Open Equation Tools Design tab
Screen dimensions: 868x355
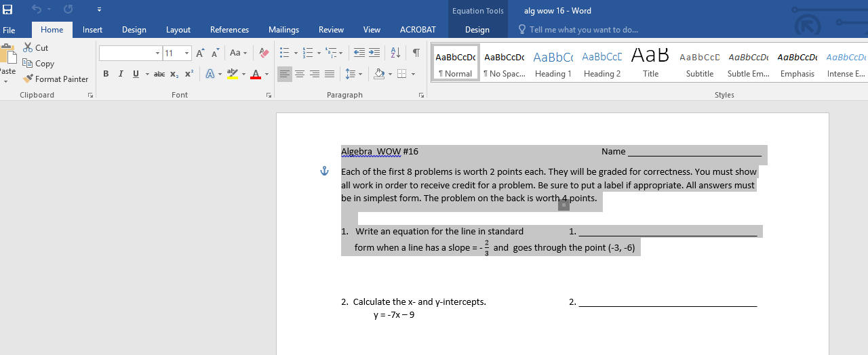(477, 30)
